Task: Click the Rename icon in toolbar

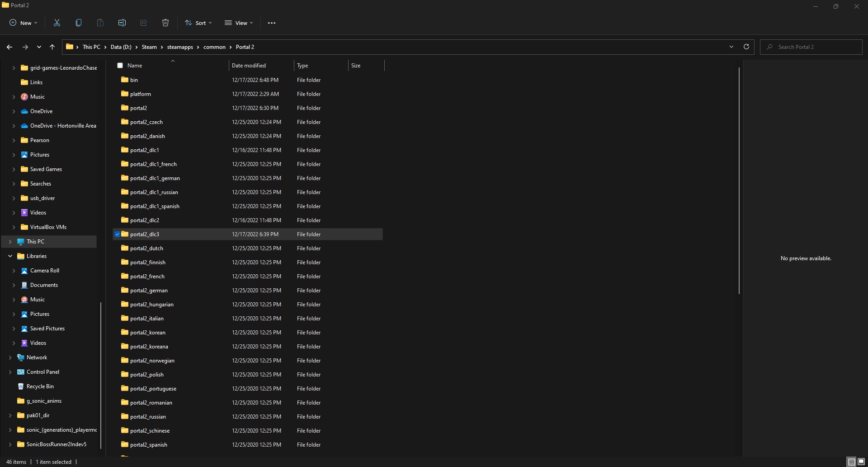Action: pos(122,23)
